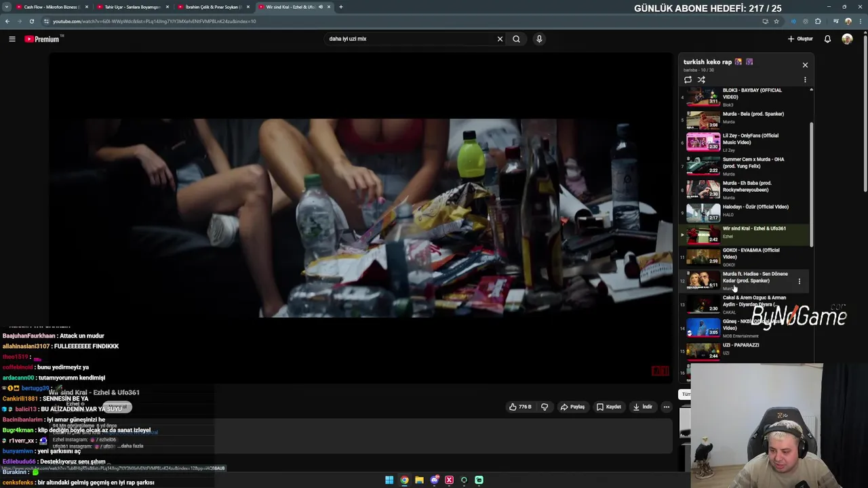This screenshot has width=868, height=488.
Task: Open the YouTube account avatar menu
Action: 847,39
